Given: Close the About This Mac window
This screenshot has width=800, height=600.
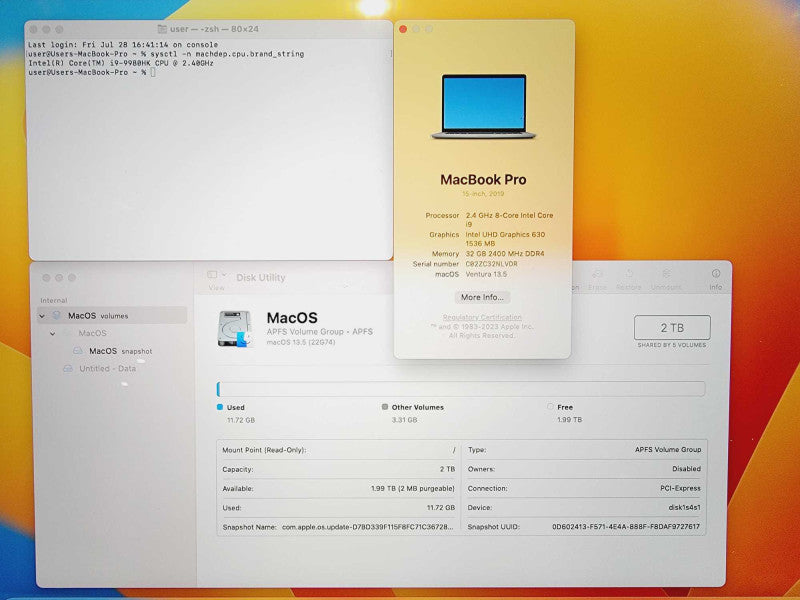Looking at the screenshot, I should click(x=403, y=29).
